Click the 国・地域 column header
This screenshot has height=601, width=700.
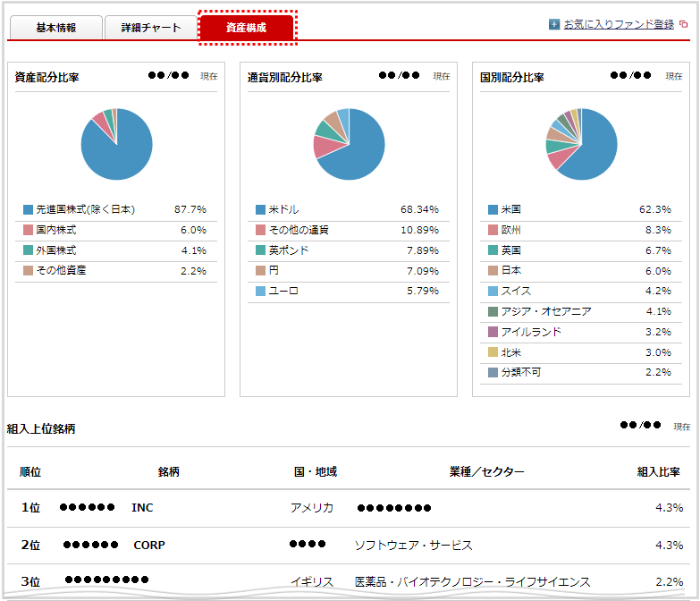click(x=316, y=472)
